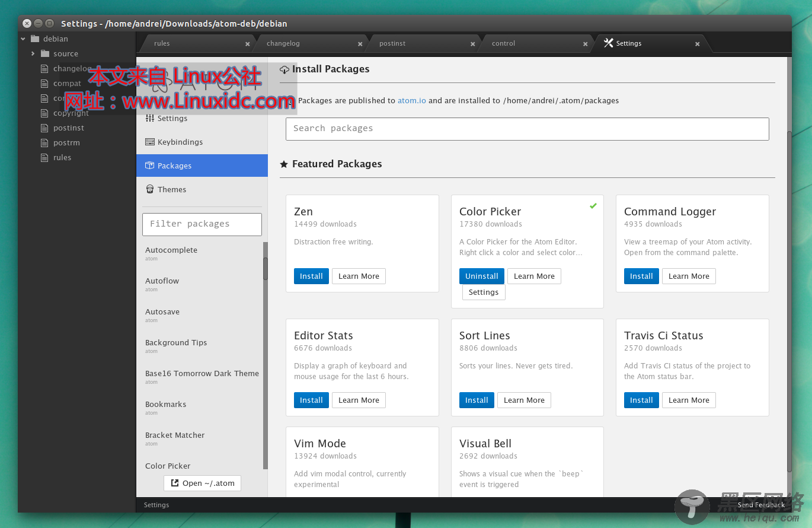Expand the source folder arrow
This screenshot has width=812, height=528.
(33, 54)
